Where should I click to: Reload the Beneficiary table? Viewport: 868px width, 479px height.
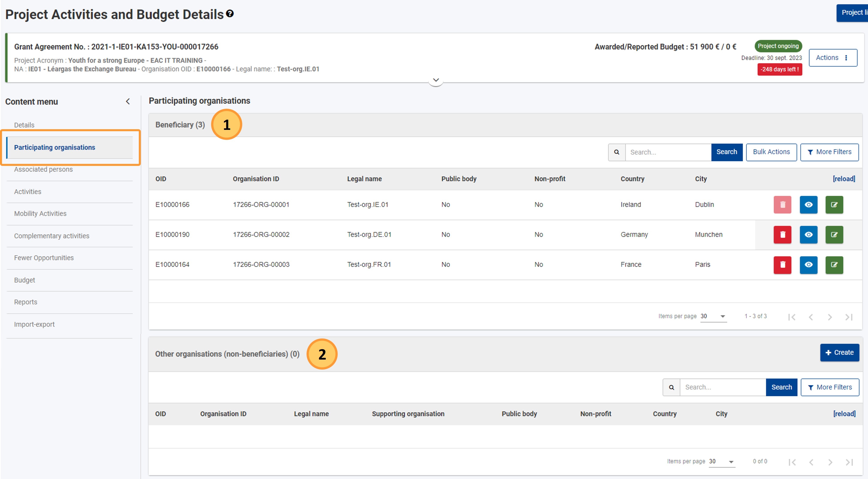pos(844,179)
